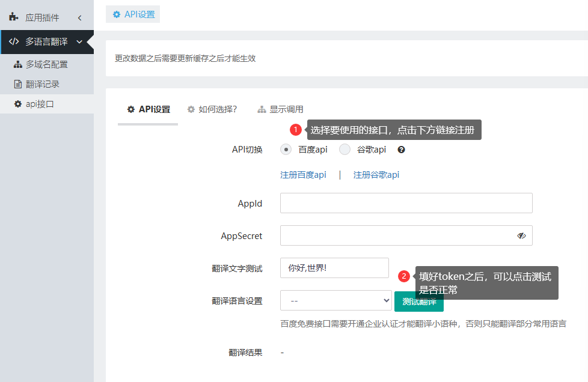Click the question mark help icon

[401, 150]
